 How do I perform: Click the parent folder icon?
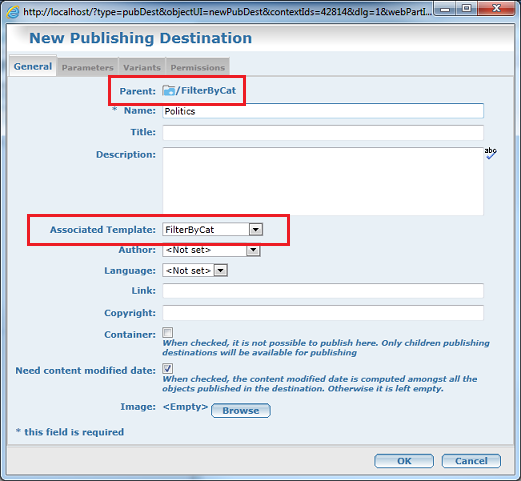coord(169,90)
